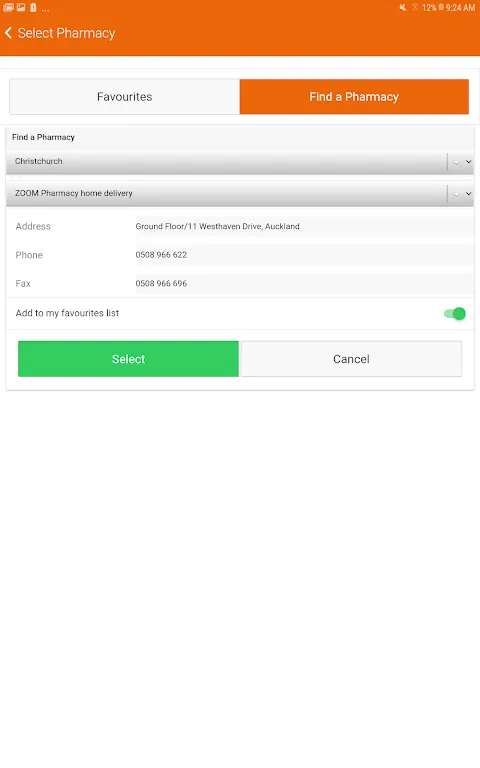Open the ZOOM Pharmacy home delivery dropdown
This screenshot has height=768, width=480.
(240, 193)
